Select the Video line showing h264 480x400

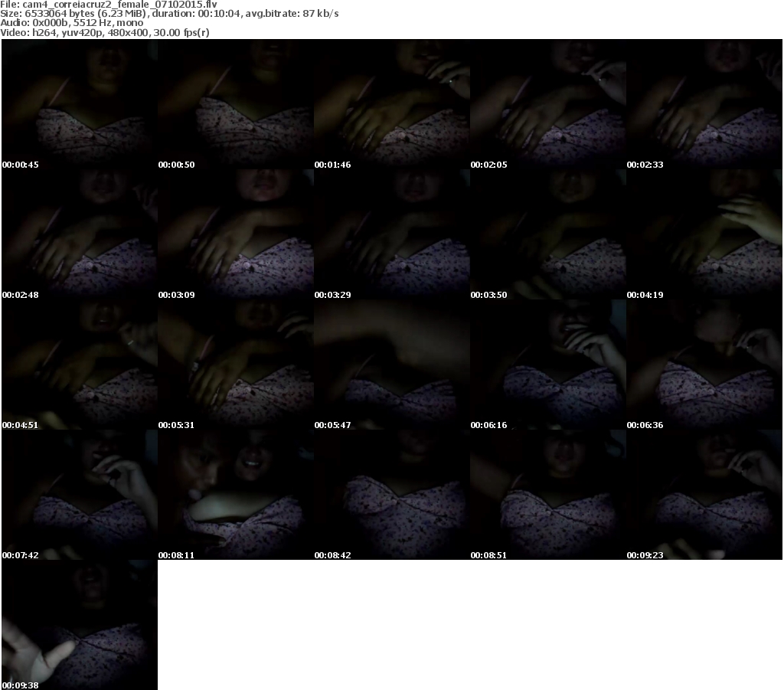[104, 32]
